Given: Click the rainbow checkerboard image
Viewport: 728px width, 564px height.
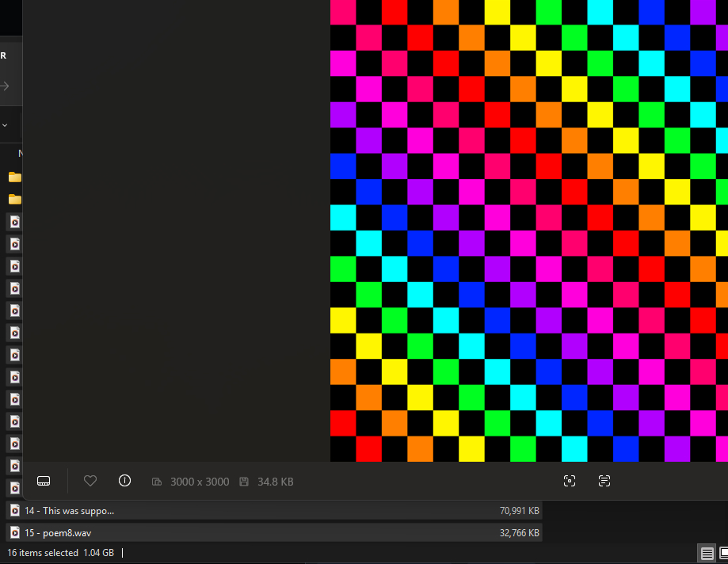Looking at the screenshot, I should point(528,230).
